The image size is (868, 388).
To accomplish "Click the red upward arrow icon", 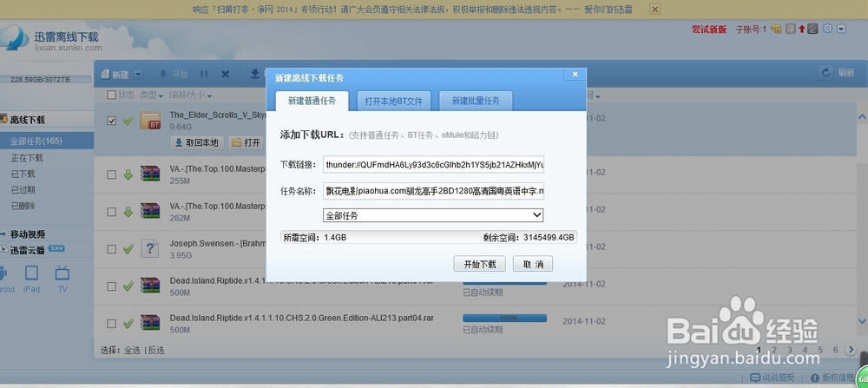I will [x=801, y=29].
